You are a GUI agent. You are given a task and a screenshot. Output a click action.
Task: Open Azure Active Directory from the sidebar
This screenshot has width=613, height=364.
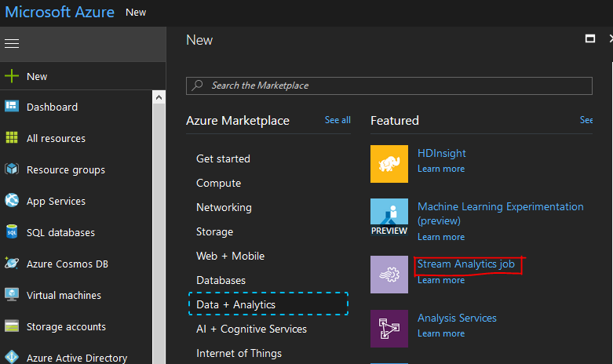77,358
